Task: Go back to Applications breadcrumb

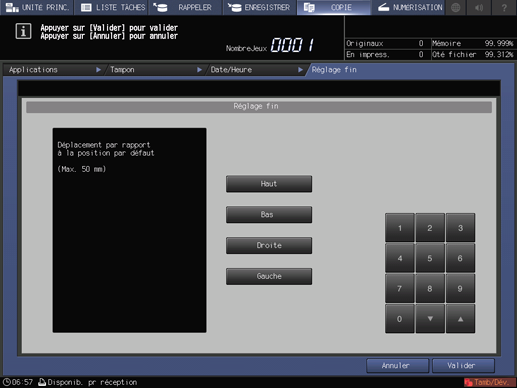Action: pos(54,70)
